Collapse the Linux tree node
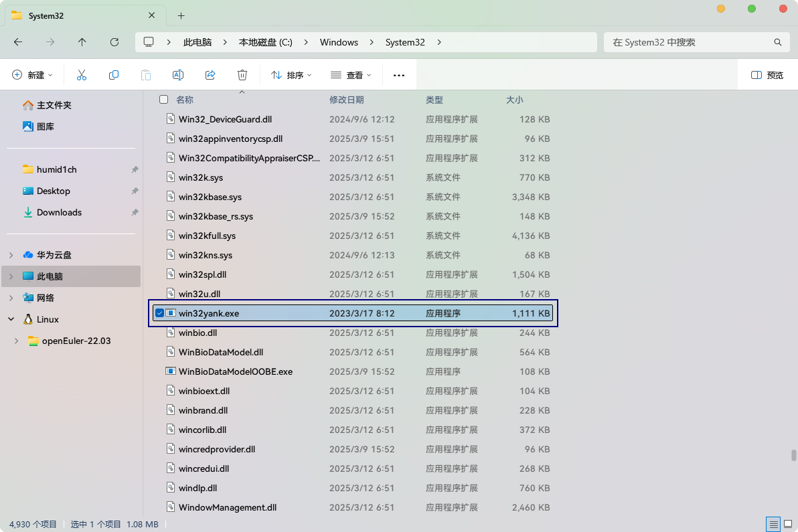 point(11,319)
